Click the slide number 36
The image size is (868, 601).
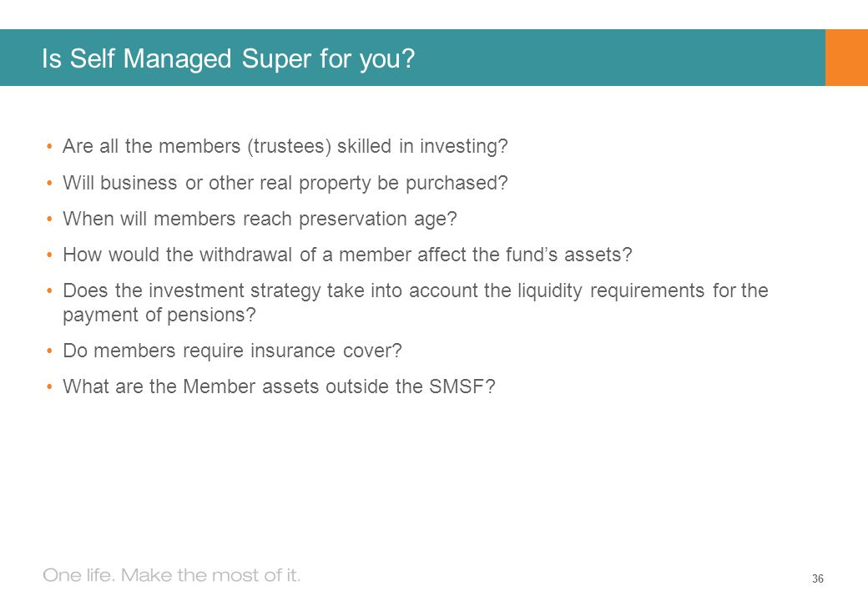pyautogui.click(x=818, y=578)
